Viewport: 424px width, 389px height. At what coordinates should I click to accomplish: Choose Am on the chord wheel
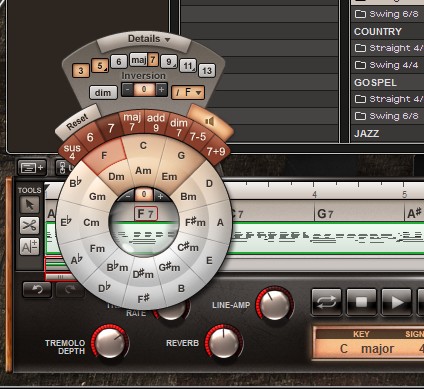143,171
